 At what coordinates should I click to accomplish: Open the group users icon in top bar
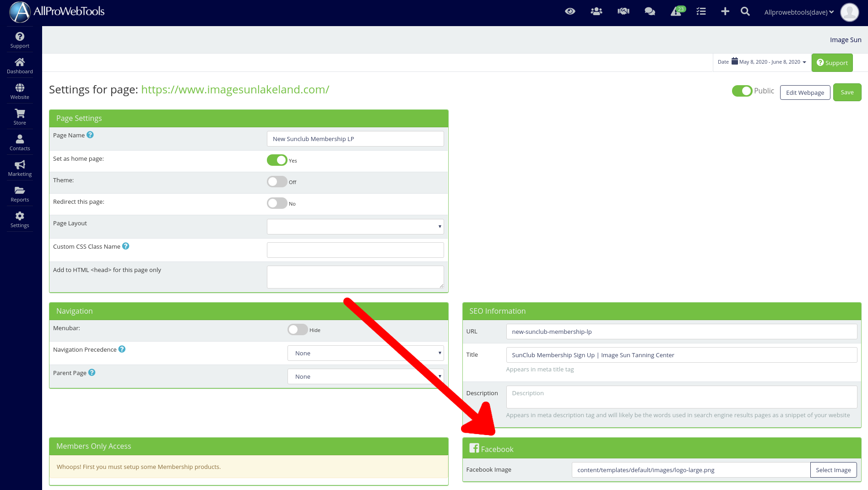pyautogui.click(x=596, y=11)
